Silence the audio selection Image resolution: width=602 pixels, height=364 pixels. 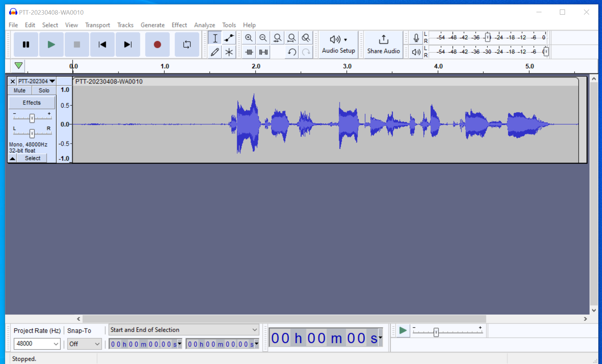(263, 52)
